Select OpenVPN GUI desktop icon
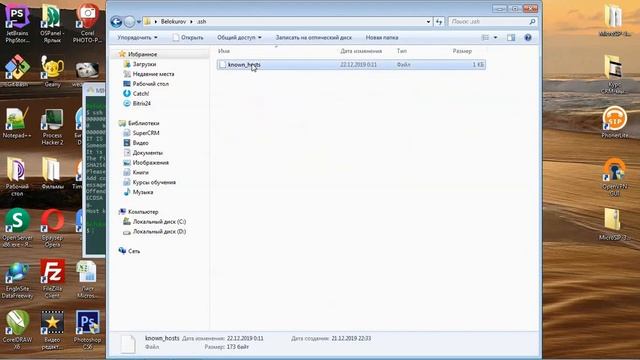This screenshot has height=360, width=640. 614,178
